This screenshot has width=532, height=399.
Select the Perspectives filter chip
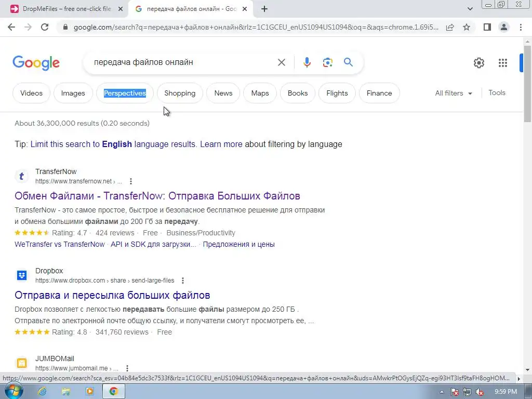click(125, 93)
